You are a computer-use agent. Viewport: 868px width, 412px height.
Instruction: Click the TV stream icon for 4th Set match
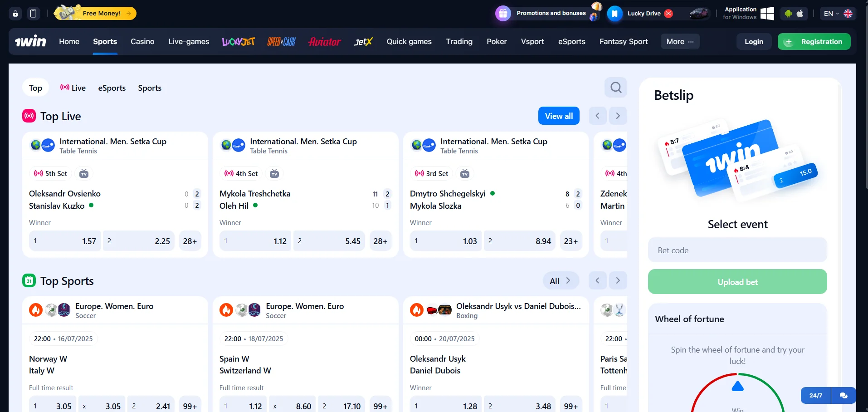tap(274, 173)
